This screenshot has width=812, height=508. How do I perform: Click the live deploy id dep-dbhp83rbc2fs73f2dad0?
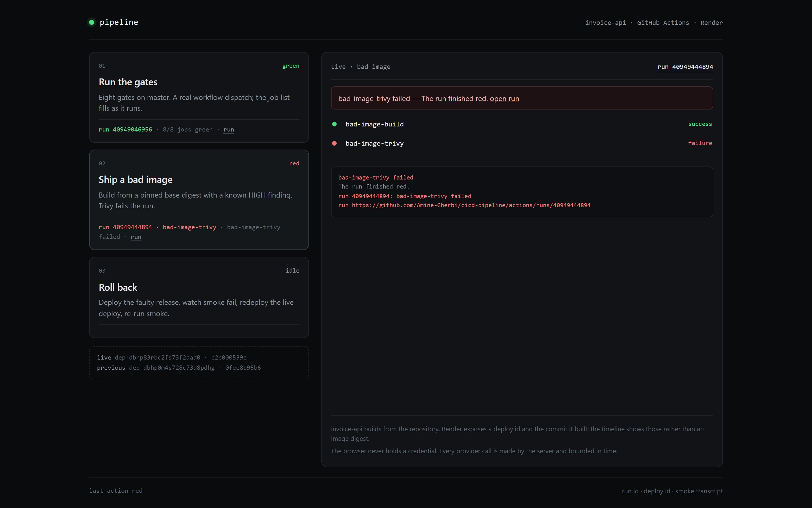[x=157, y=358]
